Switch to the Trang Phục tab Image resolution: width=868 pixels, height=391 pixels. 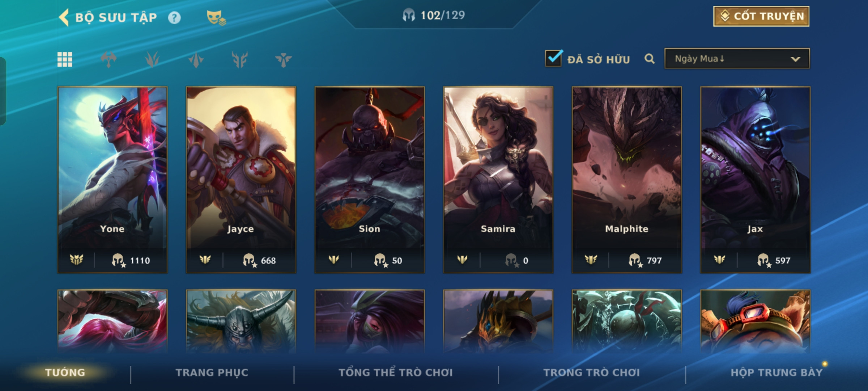coord(212,373)
